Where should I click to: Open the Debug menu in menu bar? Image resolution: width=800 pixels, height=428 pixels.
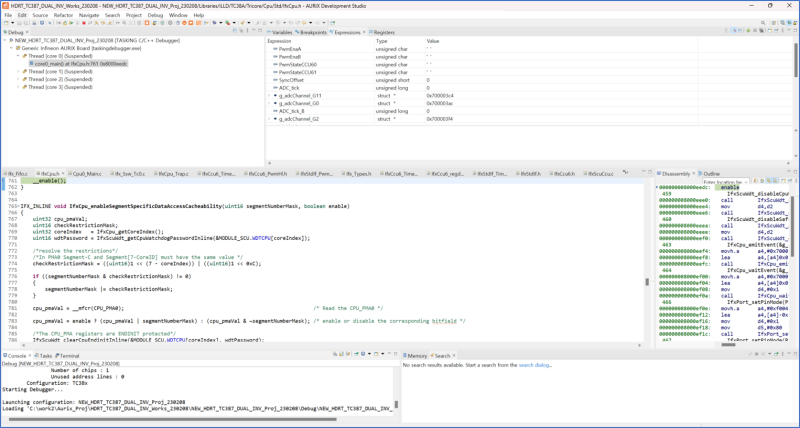point(155,15)
